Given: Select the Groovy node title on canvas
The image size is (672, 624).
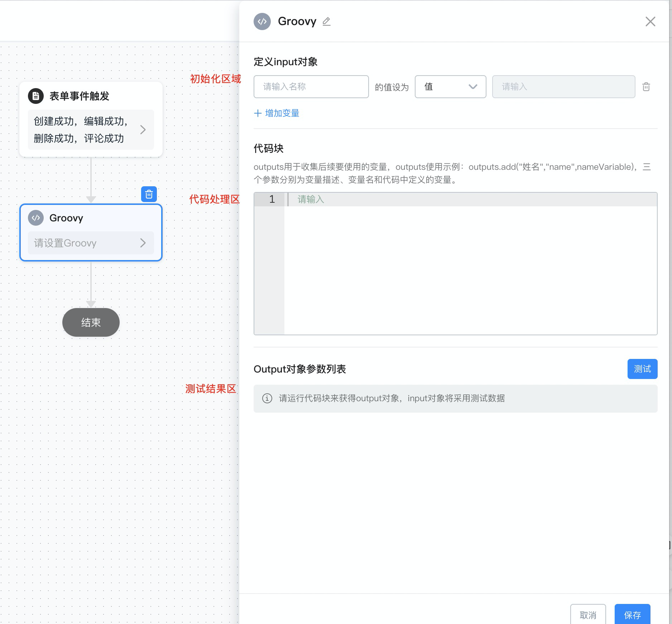Looking at the screenshot, I should tap(66, 218).
